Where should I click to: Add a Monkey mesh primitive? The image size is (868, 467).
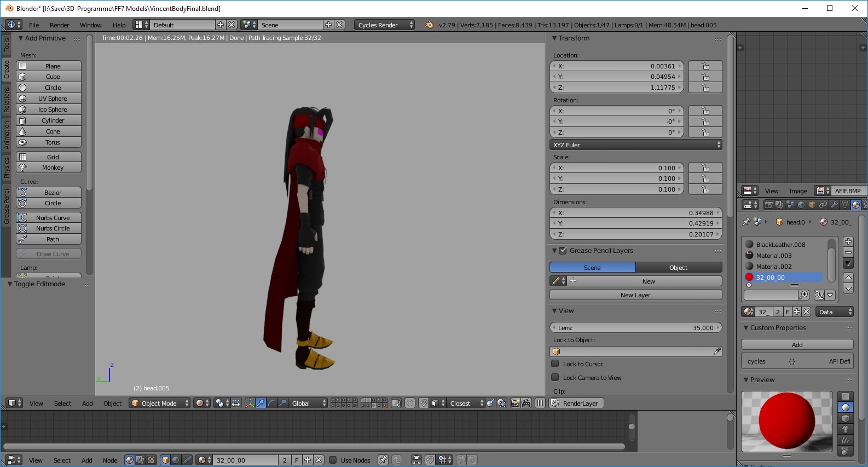point(49,168)
